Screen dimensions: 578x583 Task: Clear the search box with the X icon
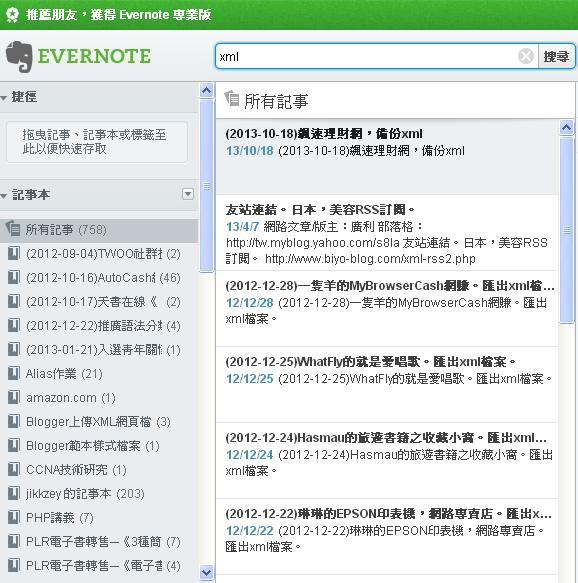[526, 57]
